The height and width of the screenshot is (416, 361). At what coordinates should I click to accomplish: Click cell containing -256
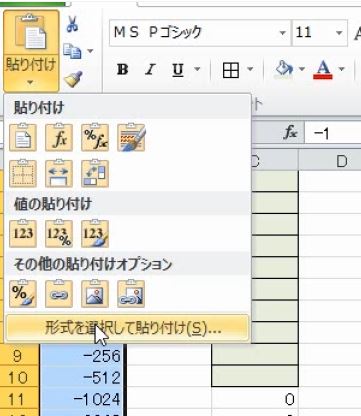coord(82,356)
